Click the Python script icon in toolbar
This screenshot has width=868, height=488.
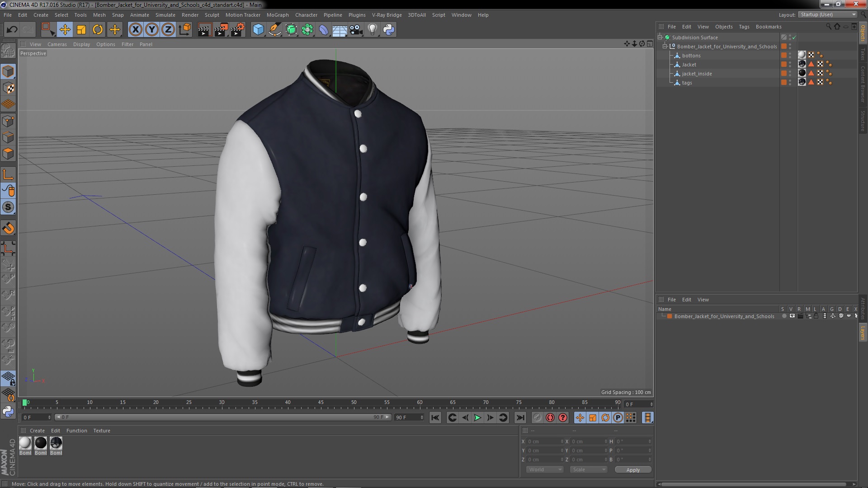coord(389,30)
